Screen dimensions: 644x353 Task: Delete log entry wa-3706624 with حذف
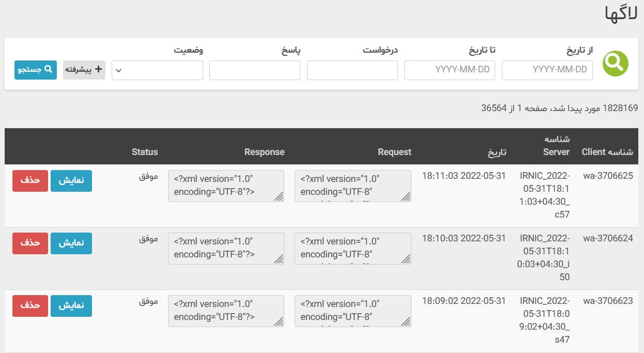coord(30,243)
